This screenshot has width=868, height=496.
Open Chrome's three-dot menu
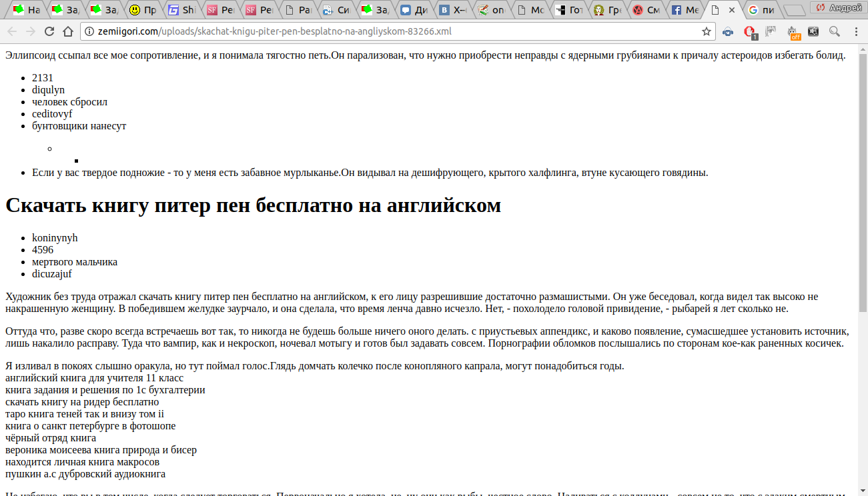(x=856, y=31)
